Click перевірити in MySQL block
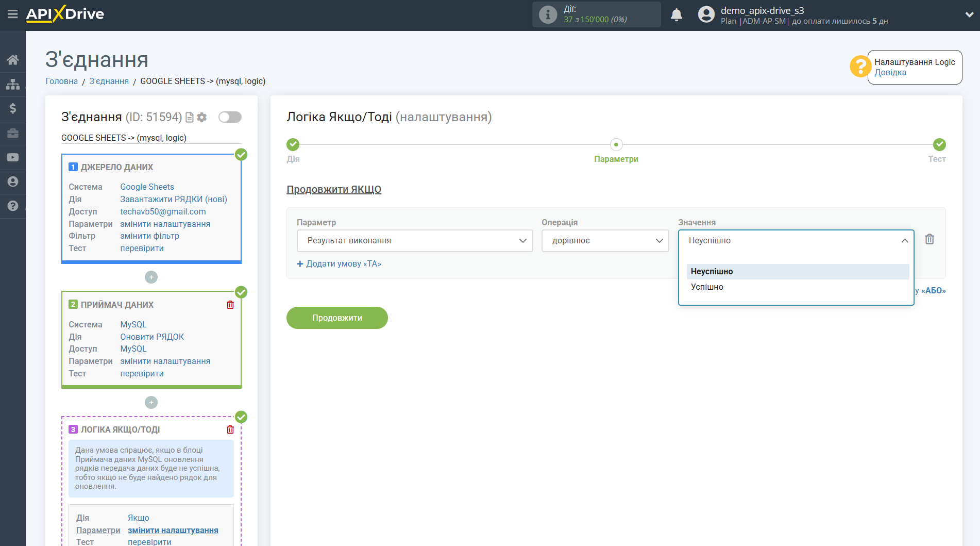This screenshot has height=546, width=980. [x=142, y=374]
